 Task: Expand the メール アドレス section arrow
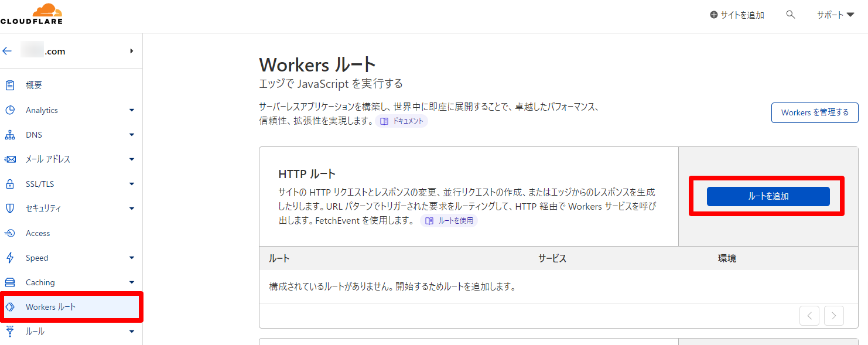tap(132, 159)
